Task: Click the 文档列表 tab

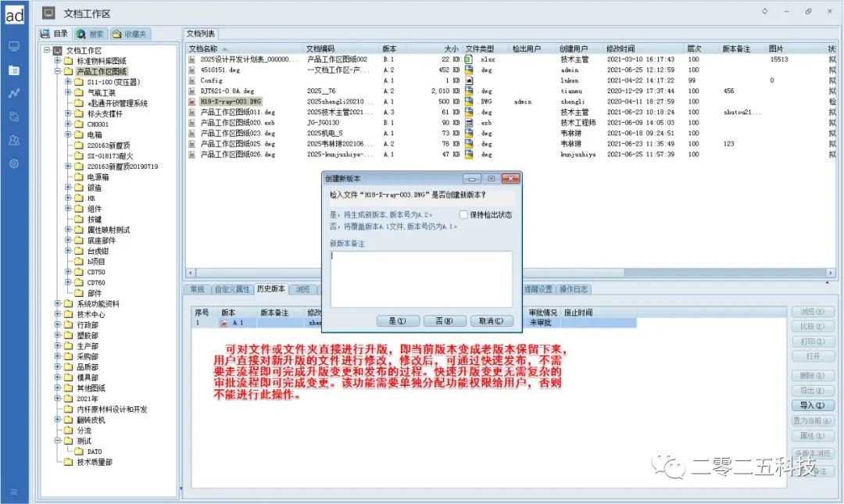Action: coord(201,34)
